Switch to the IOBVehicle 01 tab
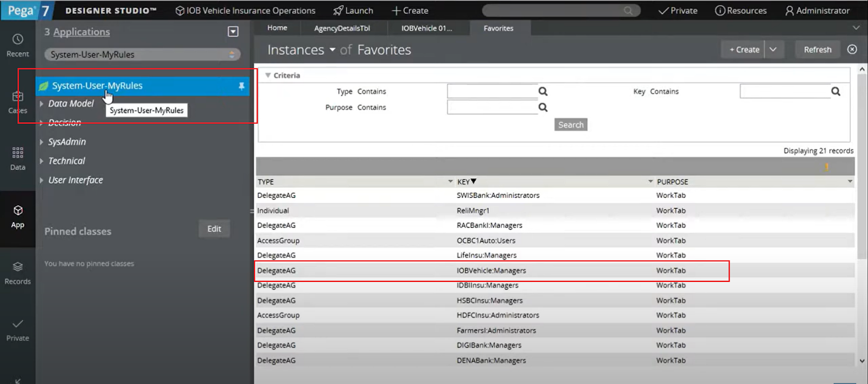 pyautogui.click(x=427, y=28)
